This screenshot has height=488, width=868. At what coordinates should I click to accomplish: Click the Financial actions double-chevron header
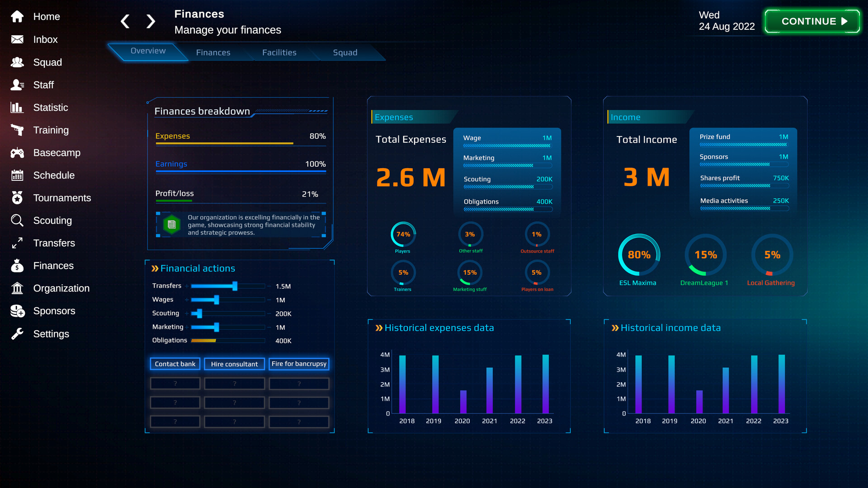(155, 268)
